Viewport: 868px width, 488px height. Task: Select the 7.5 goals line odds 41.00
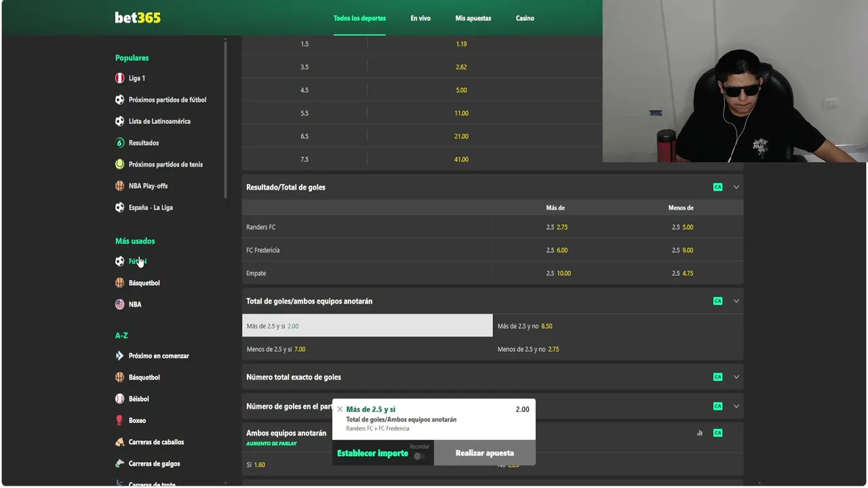coord(461,159)
